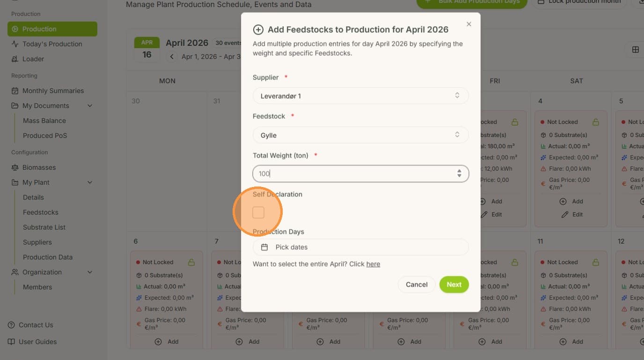Viewport: 644px width, 360px height.
Task: Go to previous period with left chevron
Action: click(172, 57)
